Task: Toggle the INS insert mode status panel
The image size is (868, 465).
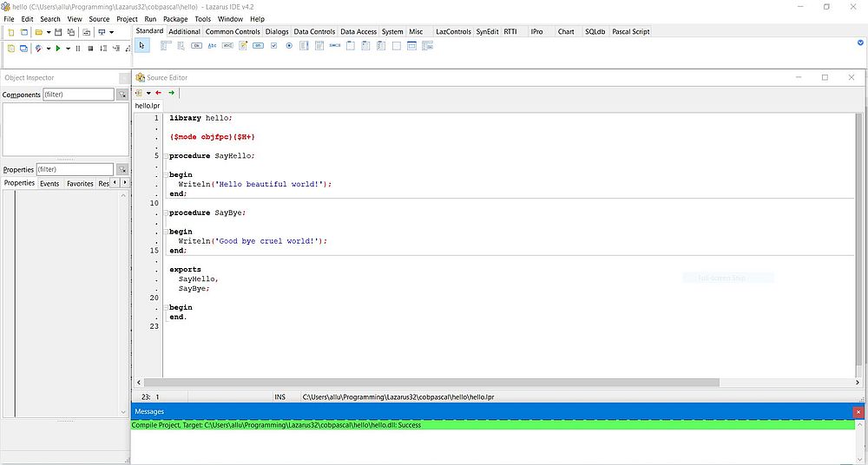Action: click(285, 397)
